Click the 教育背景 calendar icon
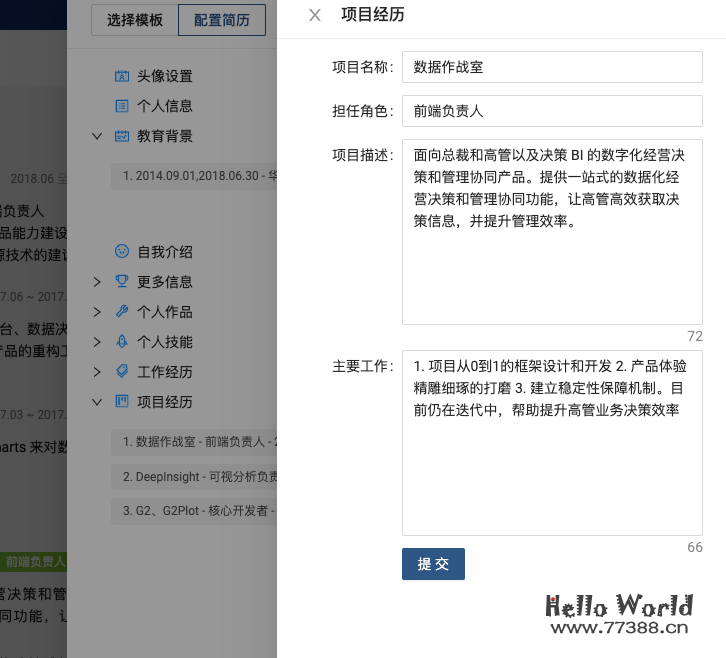This screenshot has width=726, height=658. 122,136
